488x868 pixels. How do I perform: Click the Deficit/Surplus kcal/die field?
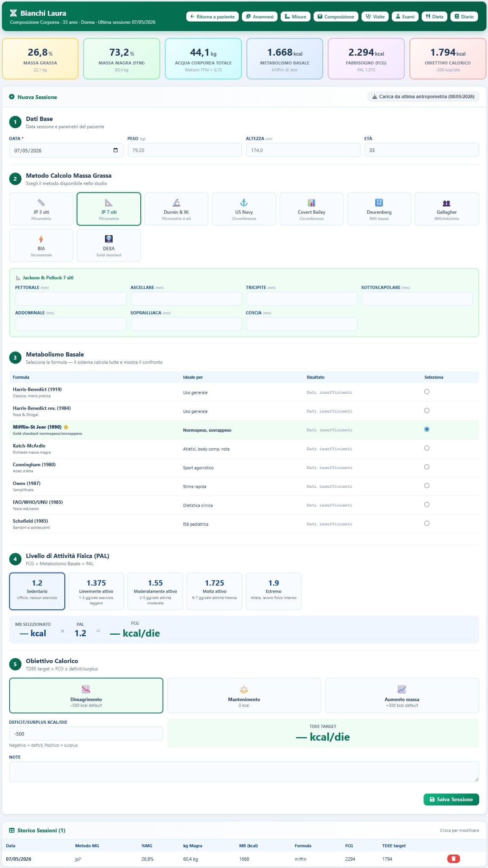pyautogui.click(x=86, y=734)
